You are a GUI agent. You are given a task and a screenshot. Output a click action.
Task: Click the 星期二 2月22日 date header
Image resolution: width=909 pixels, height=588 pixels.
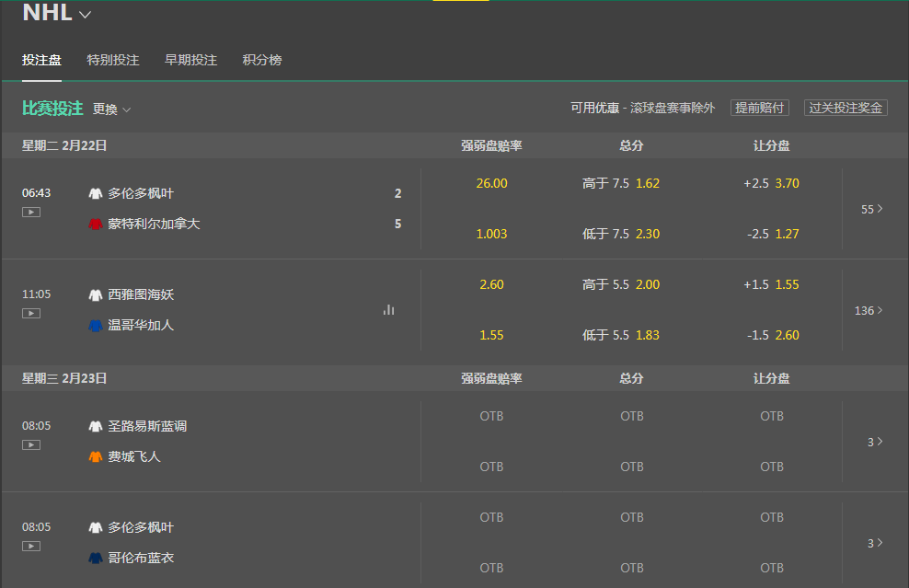tap(64, 145)
